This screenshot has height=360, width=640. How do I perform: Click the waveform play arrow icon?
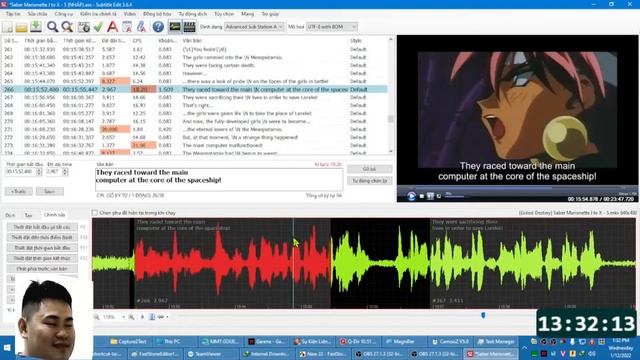click(x=142, y=317)
